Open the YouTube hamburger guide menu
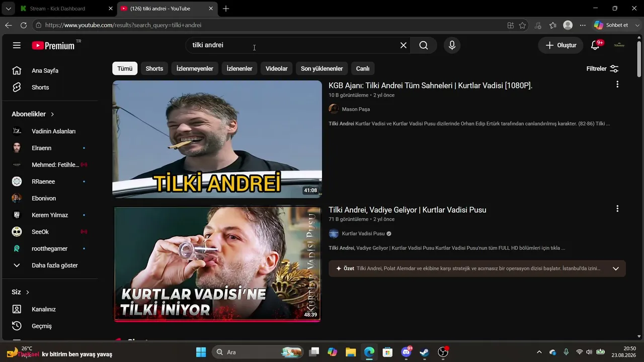The image size is (644, 362). point(17,45)
